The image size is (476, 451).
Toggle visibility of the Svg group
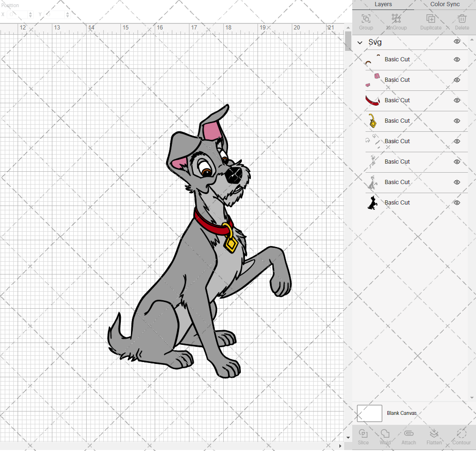(457, 41)
